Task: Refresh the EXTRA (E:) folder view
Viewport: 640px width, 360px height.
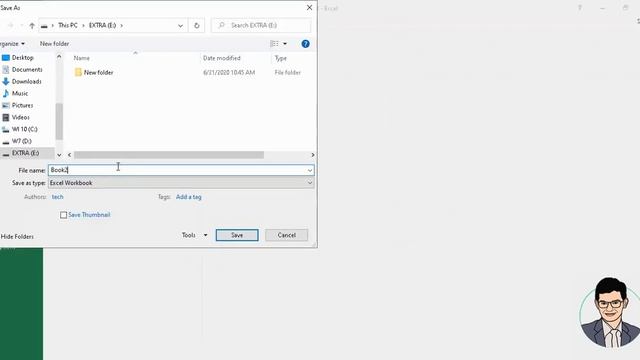Action: click(196, 25)
